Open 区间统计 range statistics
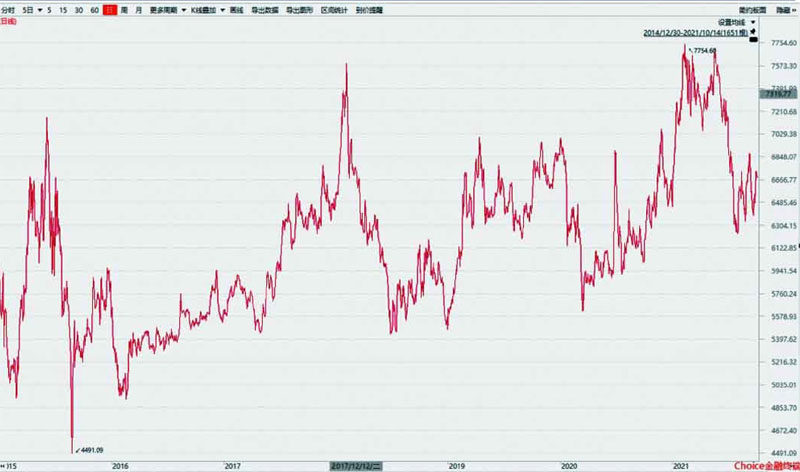 pos(334,8)
